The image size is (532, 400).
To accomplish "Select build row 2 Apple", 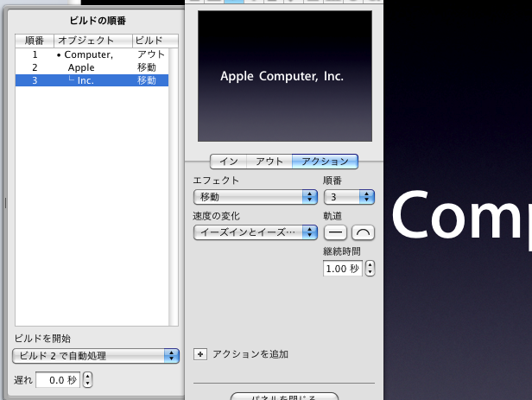I will tap(92, 67).
